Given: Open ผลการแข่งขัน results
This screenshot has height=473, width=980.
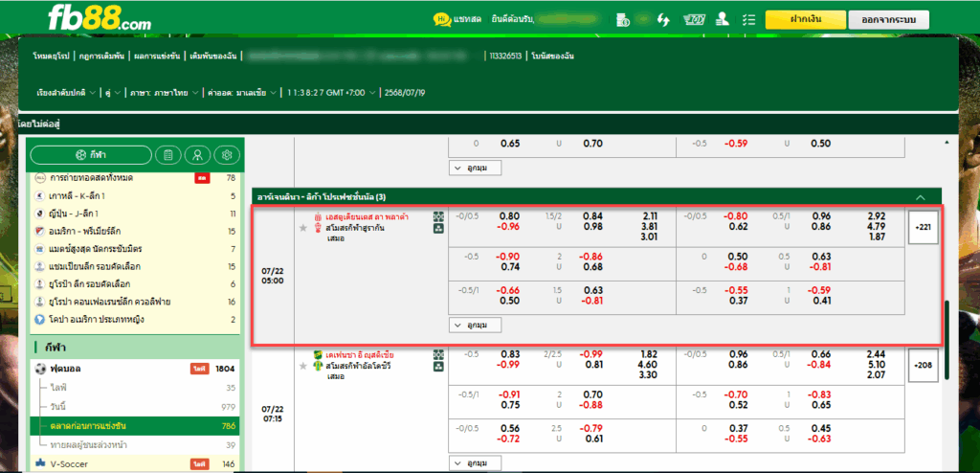Looking at the screenshot, I should tap(156, 56).
